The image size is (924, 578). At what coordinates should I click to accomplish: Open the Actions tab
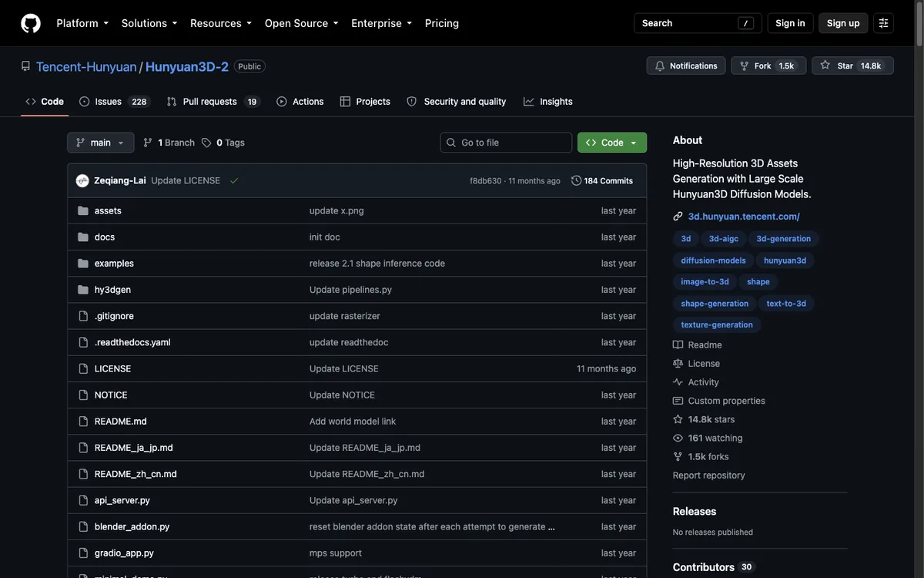[300, 102]
